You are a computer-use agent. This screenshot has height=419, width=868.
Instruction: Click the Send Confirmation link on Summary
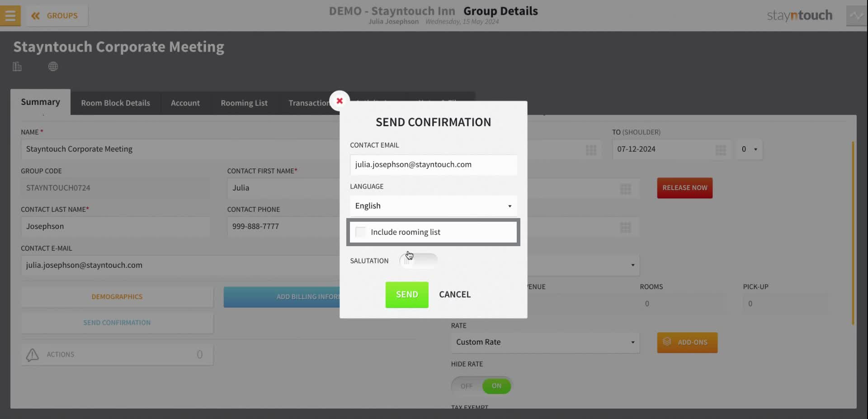pyautogui.click(x=117, y=323)
